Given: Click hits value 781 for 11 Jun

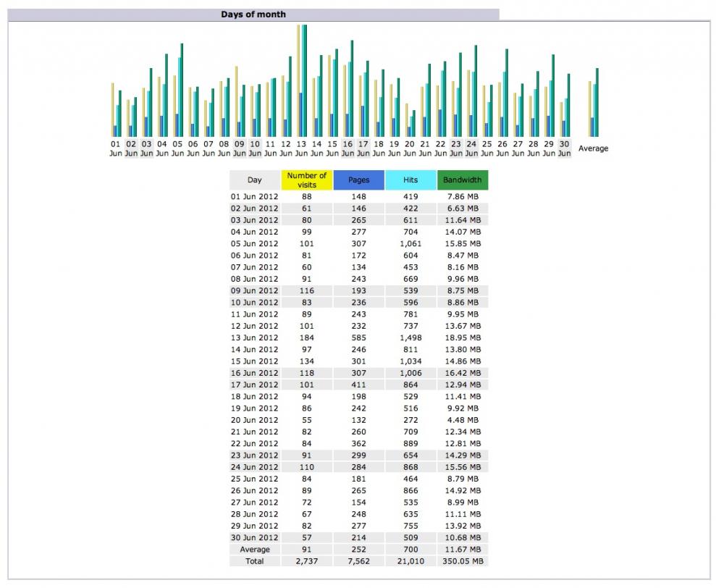Looking at the screenshot, I should [x=410, y=314].
